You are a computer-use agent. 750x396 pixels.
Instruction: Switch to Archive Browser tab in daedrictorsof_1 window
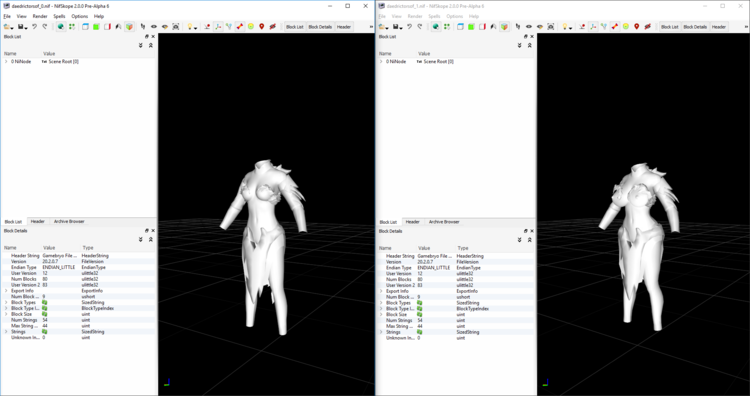(x=444, y=222)
